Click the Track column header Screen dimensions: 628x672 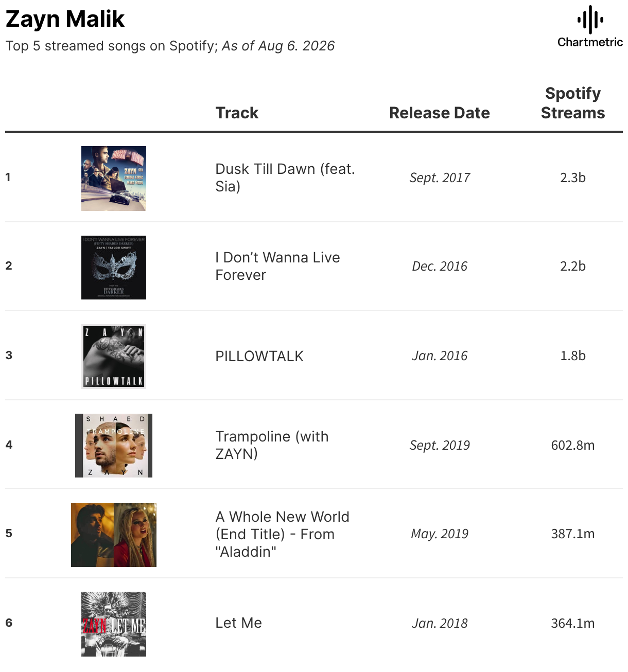point(237,113)
